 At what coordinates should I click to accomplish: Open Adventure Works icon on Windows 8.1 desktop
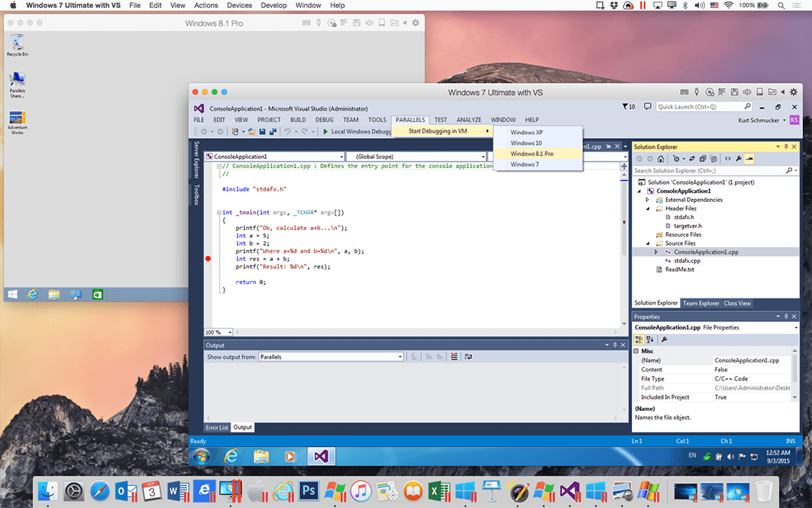click(x=17, y=122)
